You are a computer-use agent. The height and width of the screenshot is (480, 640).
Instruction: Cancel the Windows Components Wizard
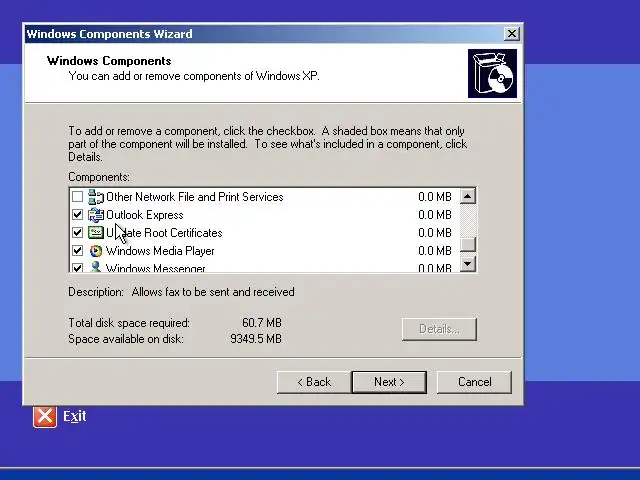pos(474,382)
